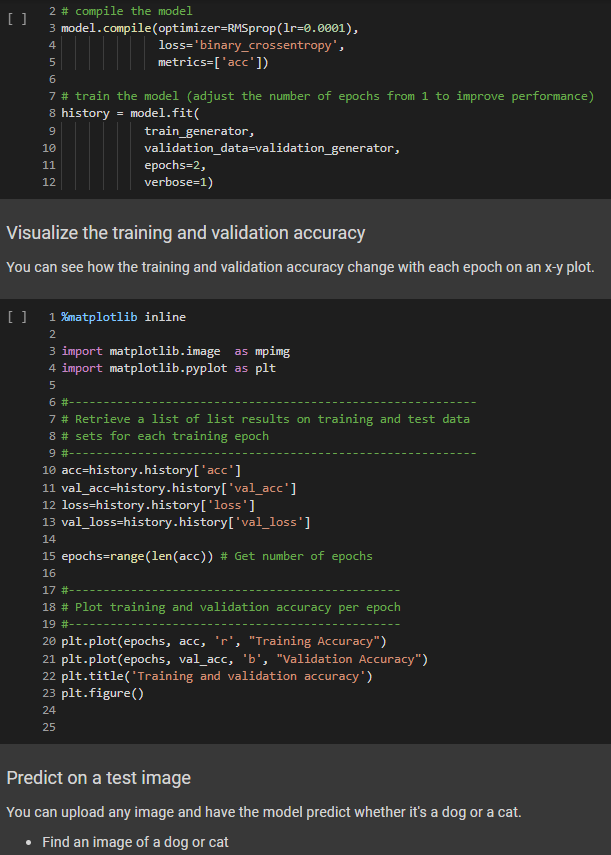Click the 'plt.figure()' line
611x855 pixels.
tap(102, 693)
